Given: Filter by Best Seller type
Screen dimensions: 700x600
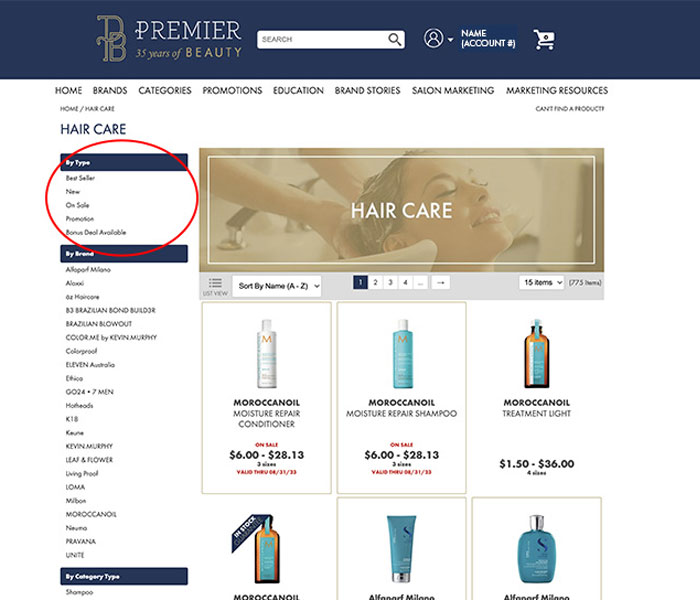Looking at the screenshot, I should pos(80,178).
